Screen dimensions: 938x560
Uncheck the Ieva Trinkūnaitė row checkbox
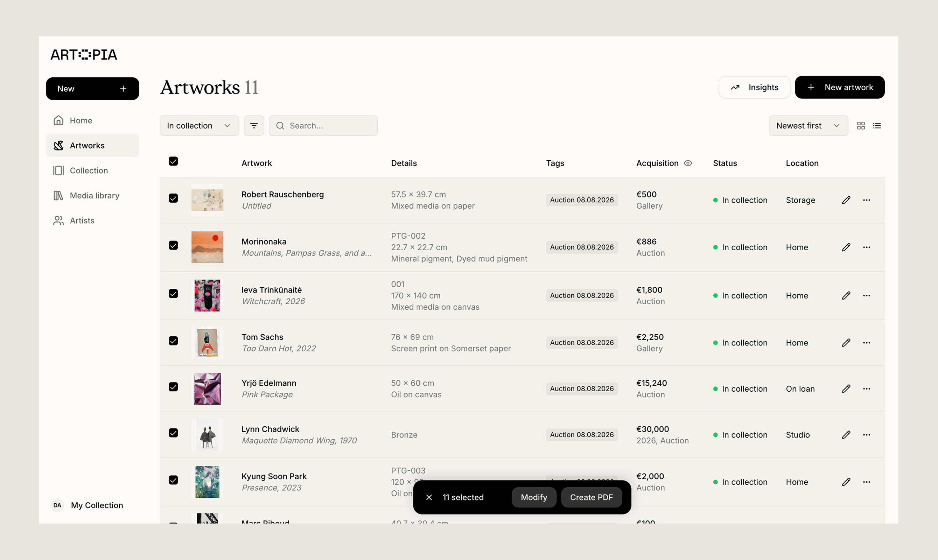coord(173,294)
